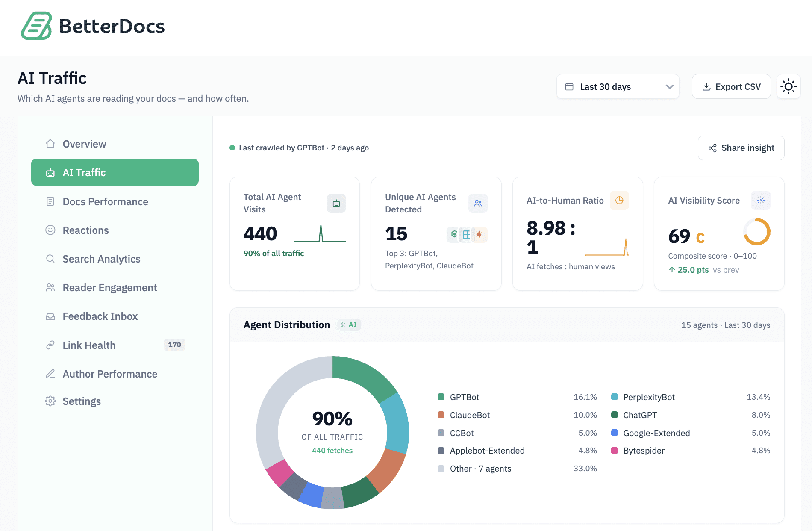Viewport: 812px width, 531px height.
Task: Click the calendar icon in date selector
Action: [569, 87]
